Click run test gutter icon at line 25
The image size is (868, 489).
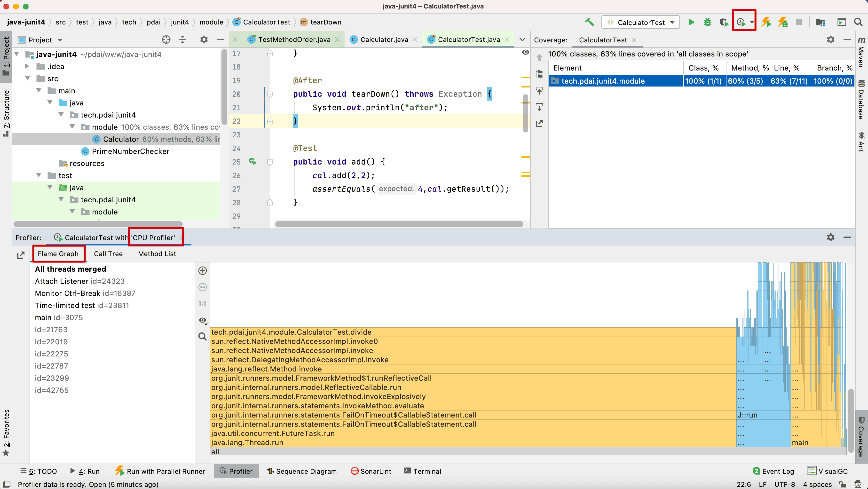(253, 161)
